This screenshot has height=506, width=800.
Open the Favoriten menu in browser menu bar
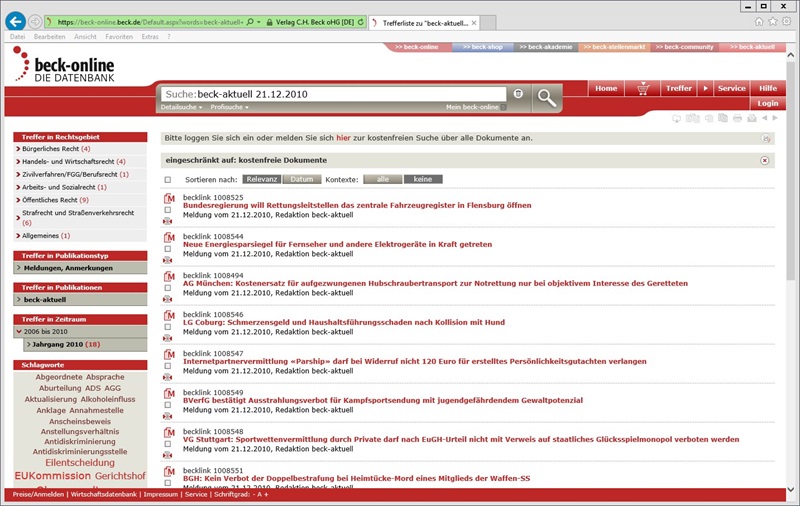point(119,37)
